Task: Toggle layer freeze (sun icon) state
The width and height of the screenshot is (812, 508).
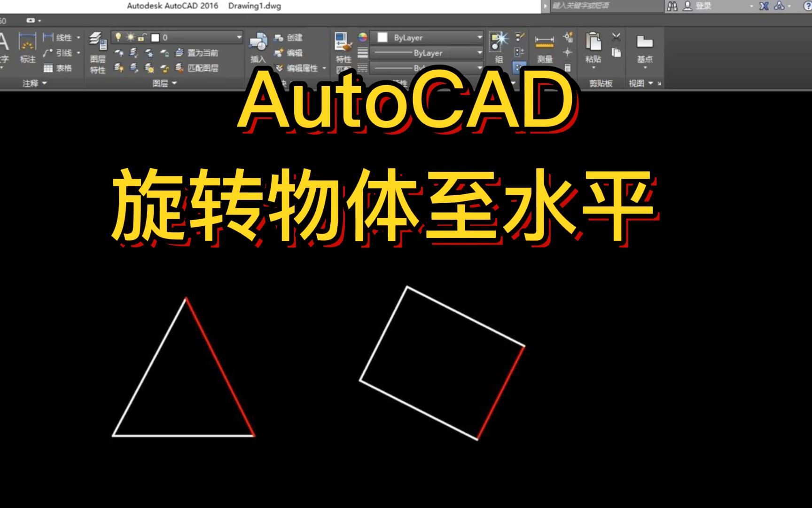Action: [x=130, y=37]
